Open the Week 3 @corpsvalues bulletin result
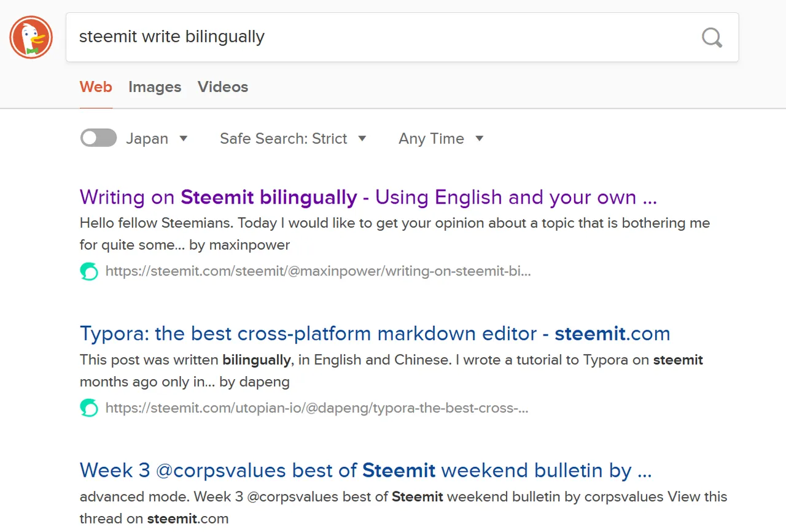Viewport: 786px width, 532px height. [x=366, y=471]
